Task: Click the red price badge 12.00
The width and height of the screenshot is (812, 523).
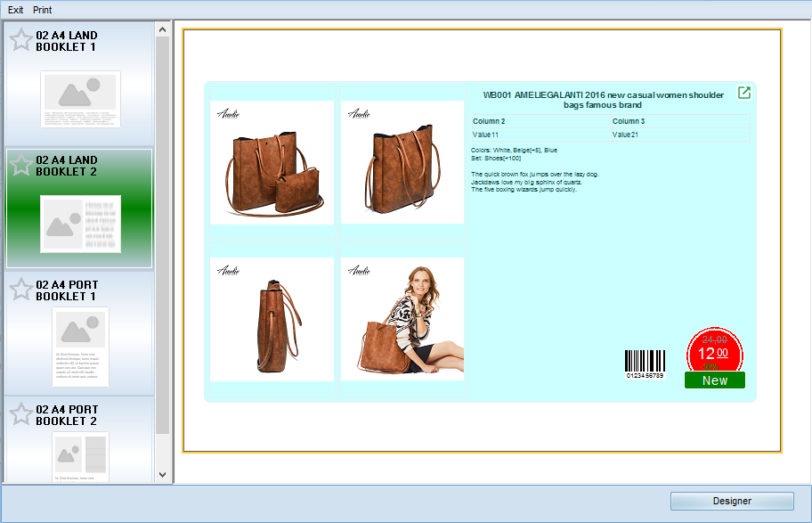Action: pos(715,351)
